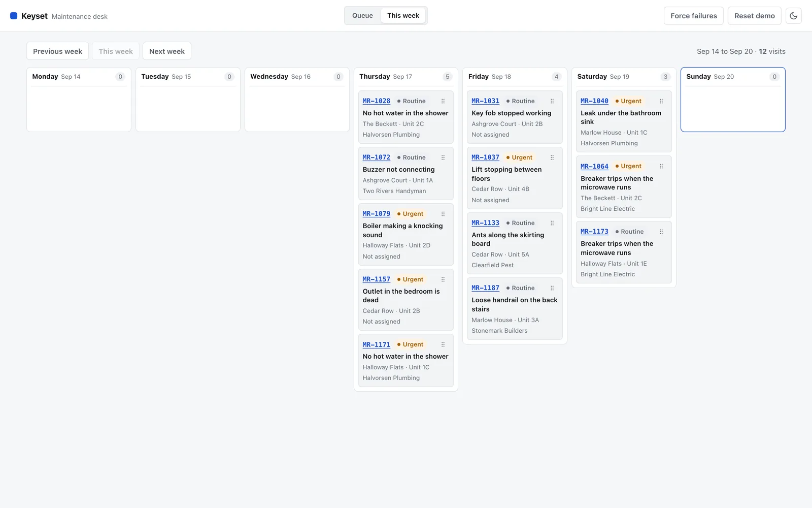
Task: Open ticket link MR-1064
Action: (x=595, y=166)
